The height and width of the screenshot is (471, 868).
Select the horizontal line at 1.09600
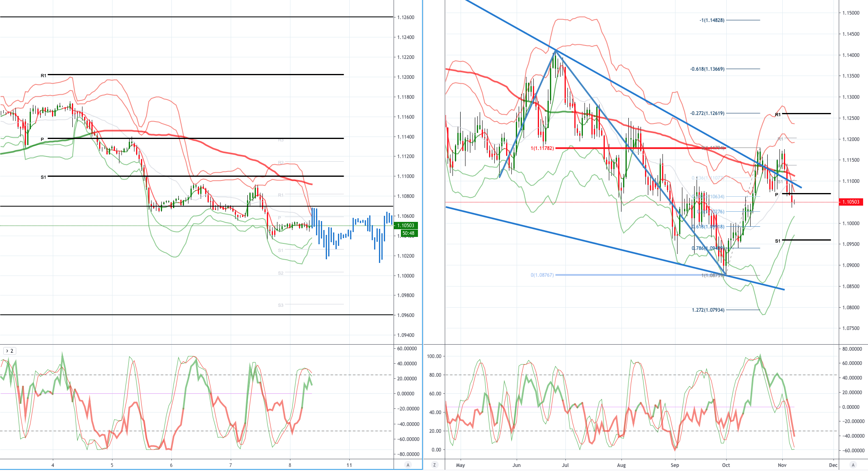tap(197, 315)
